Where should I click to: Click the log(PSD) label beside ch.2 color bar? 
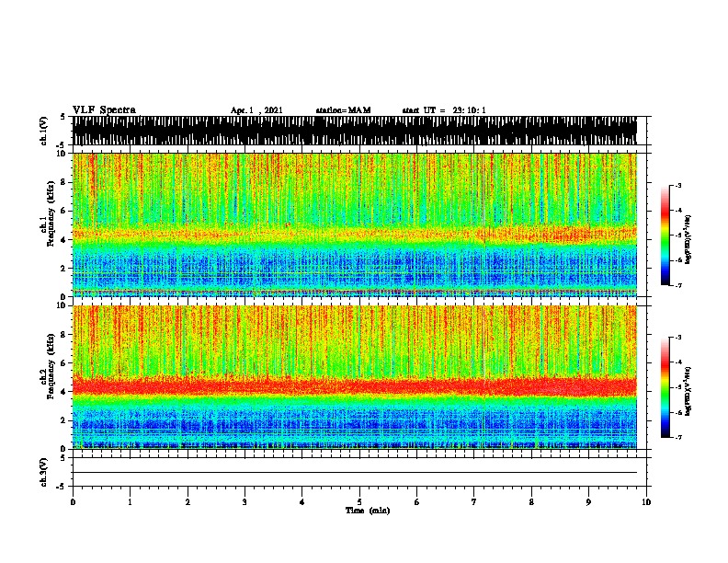tap(688, 391)
